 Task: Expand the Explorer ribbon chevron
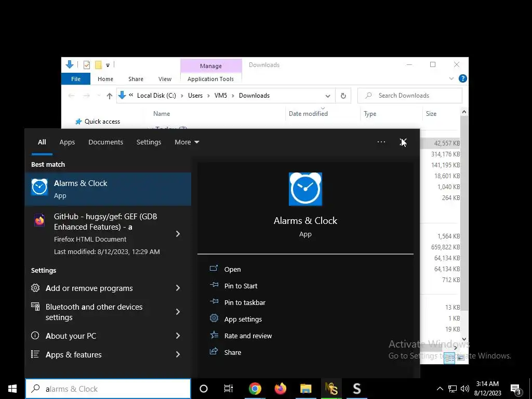tap(451, 79)
